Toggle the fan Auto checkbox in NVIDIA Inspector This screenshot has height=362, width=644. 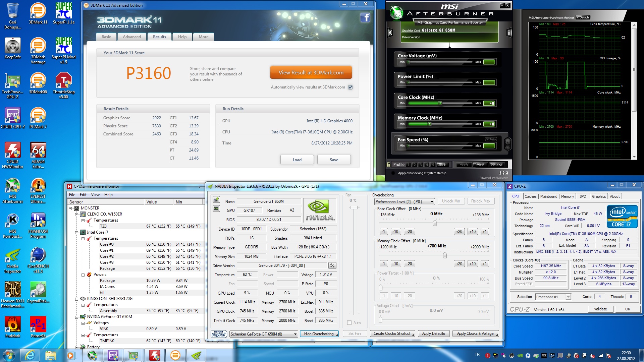click(349, 323)
